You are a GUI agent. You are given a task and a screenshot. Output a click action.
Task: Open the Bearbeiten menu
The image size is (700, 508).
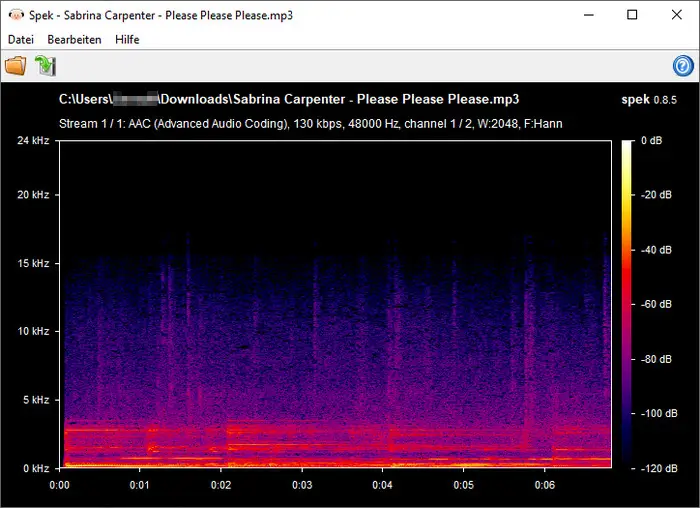pyautogui.click(x=75, y=39)
